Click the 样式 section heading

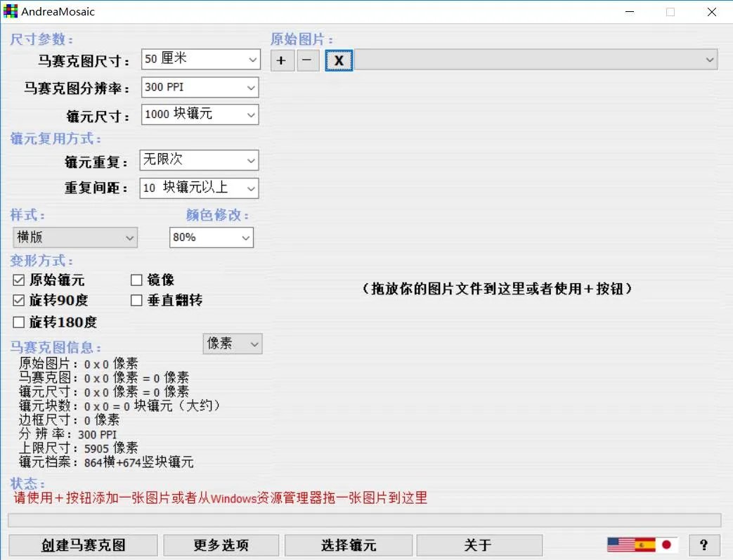[x=27, y=215]
